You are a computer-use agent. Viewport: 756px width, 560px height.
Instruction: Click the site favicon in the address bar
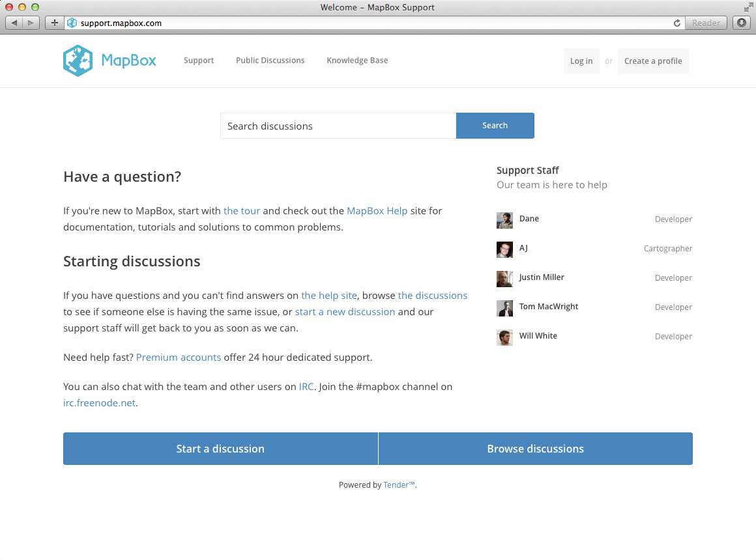click(72, 23)
